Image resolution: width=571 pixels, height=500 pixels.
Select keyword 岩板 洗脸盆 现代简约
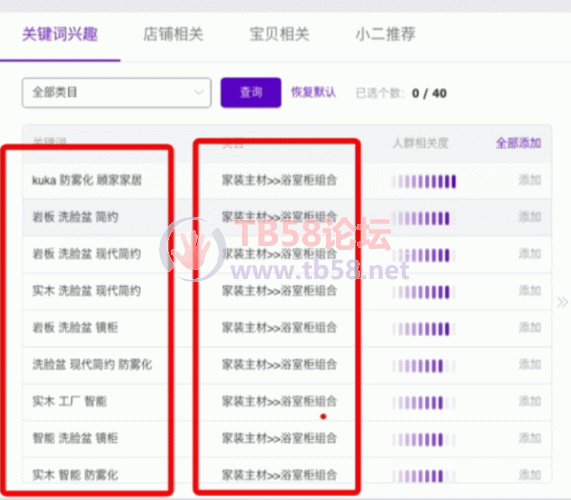click(86, 254)
